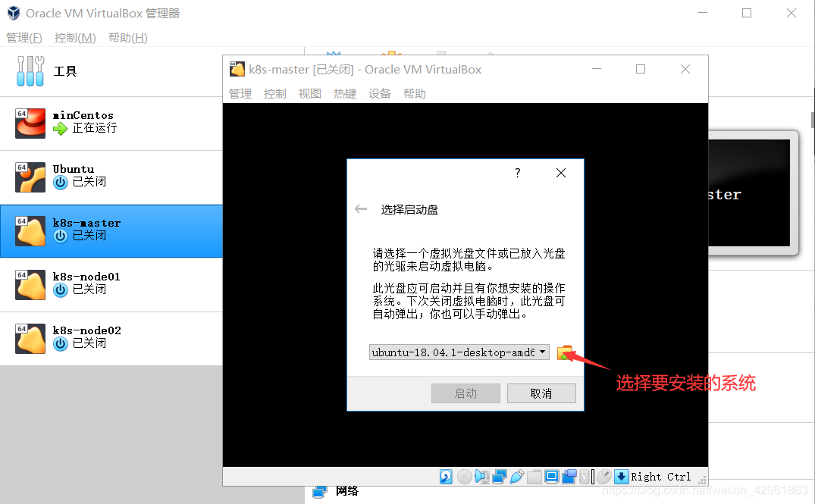Click 取消 to cancel the startup disk dialog
The width and height of the screenshot is (815, 504).
tap(541, 393)
